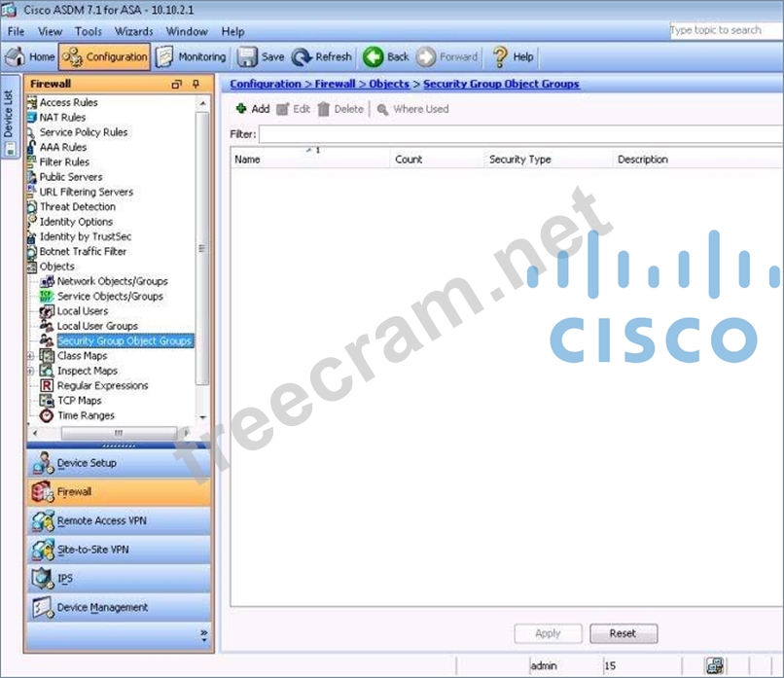The width and height of the screenshot is (784, 678).
Task: Open the Wizards menu
Action: coord(134,31)
